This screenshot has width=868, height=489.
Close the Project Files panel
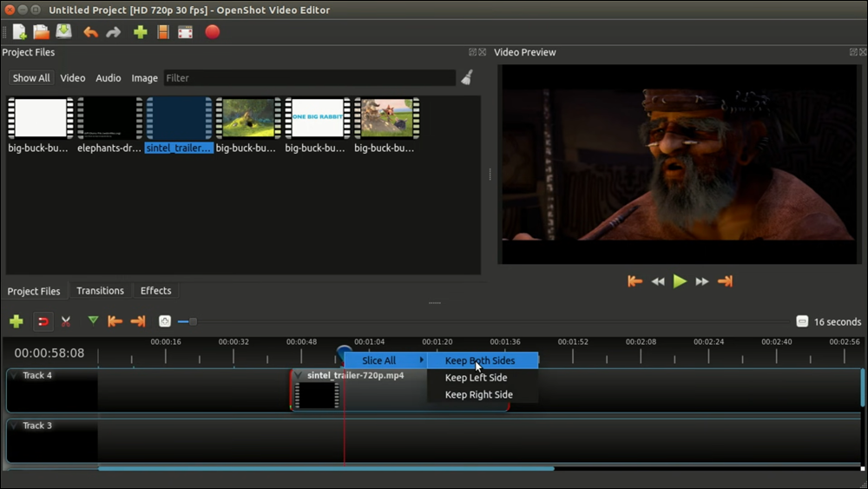(x=482, y=52)
